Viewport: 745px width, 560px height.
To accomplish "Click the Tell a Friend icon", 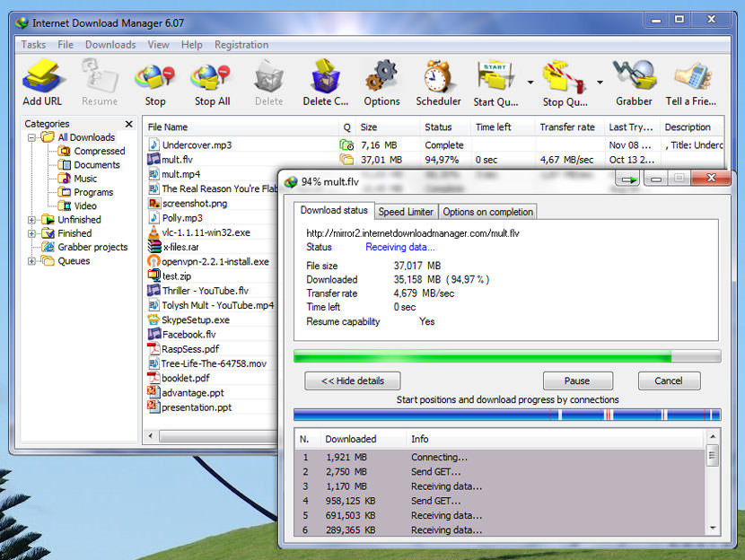I will pyautogui.click(x=692, y=76).
